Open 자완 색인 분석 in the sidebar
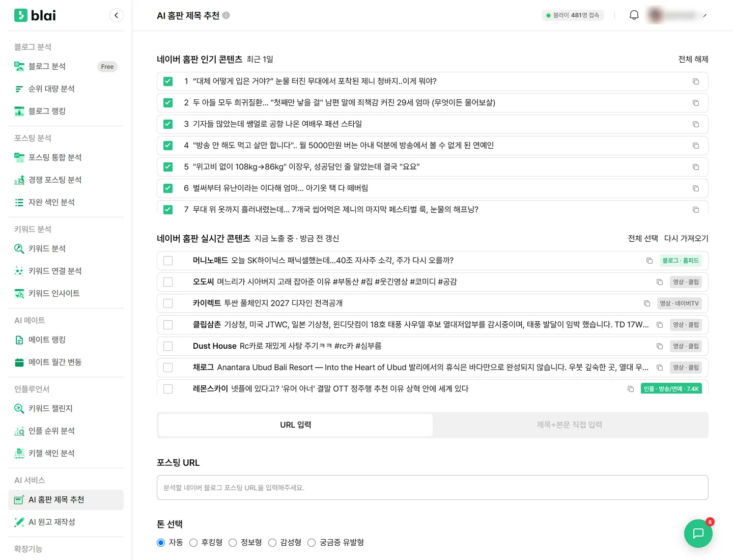The image size is (733, 560). 66,202
